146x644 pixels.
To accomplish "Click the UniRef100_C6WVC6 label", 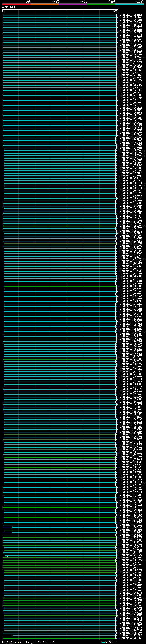I will (x=131, y=502).
